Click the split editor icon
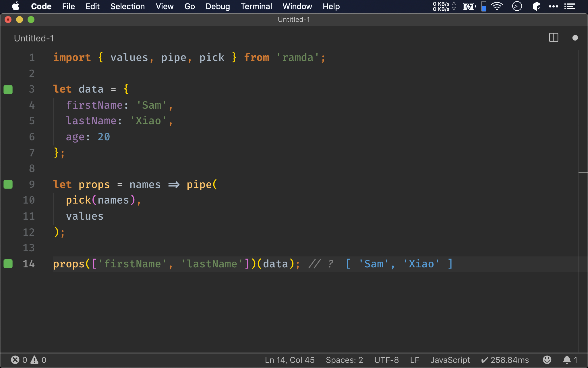 pos(554,38)
